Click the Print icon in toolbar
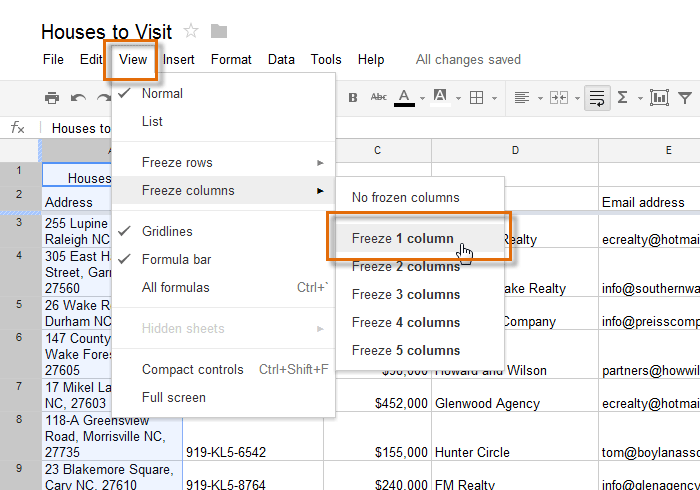The width and height of the screenshot is (700, 490). 52,98
